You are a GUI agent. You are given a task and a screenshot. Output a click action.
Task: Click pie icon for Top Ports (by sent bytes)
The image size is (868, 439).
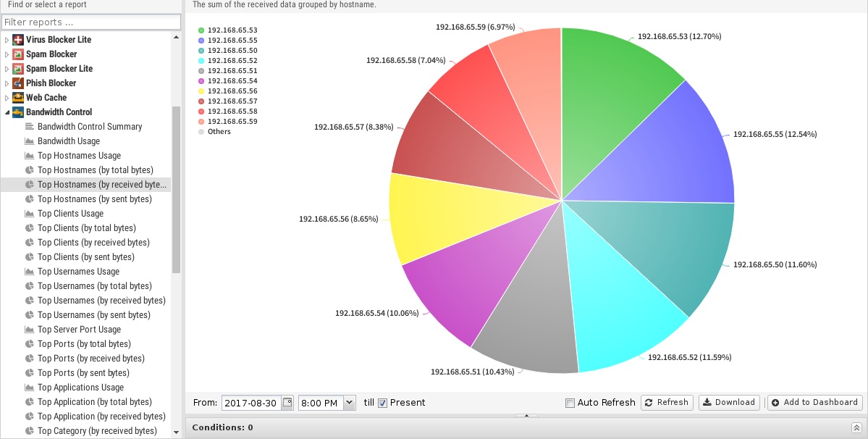30,373
